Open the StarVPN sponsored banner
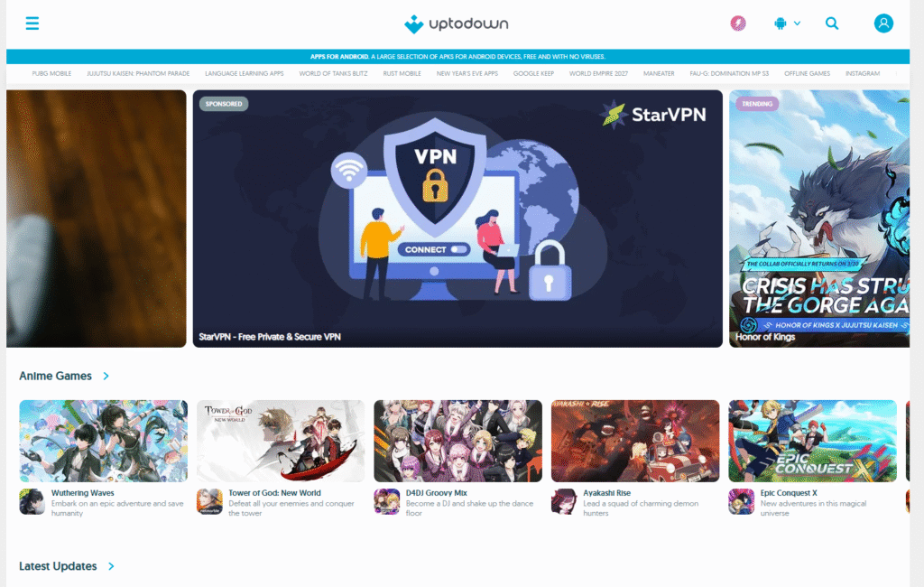 click(x=457, y=219)
